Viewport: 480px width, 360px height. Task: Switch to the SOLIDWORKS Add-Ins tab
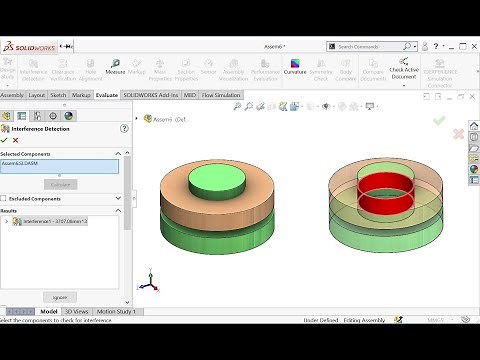point(151,95)
